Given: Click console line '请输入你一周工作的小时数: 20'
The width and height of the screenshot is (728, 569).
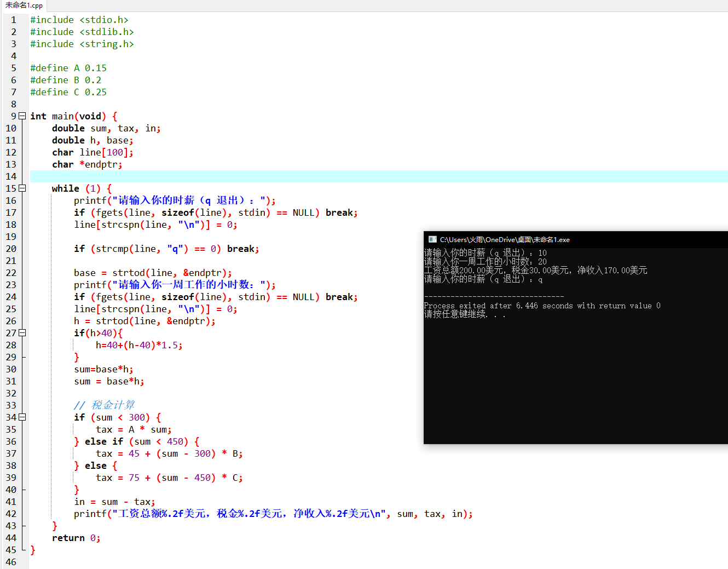Looking at the screenshot, I should pyautogui.click(x=485, y=261).
